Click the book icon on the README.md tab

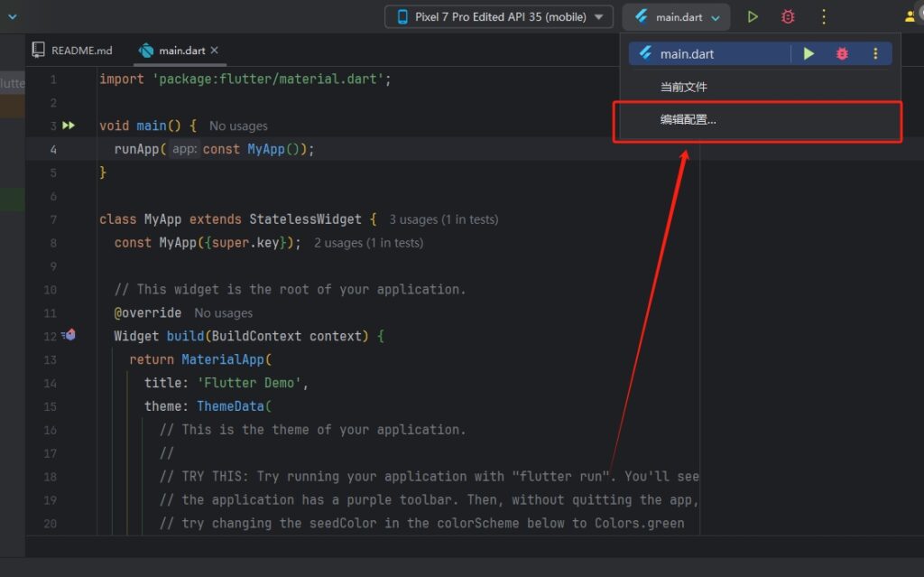coord(38,50)
